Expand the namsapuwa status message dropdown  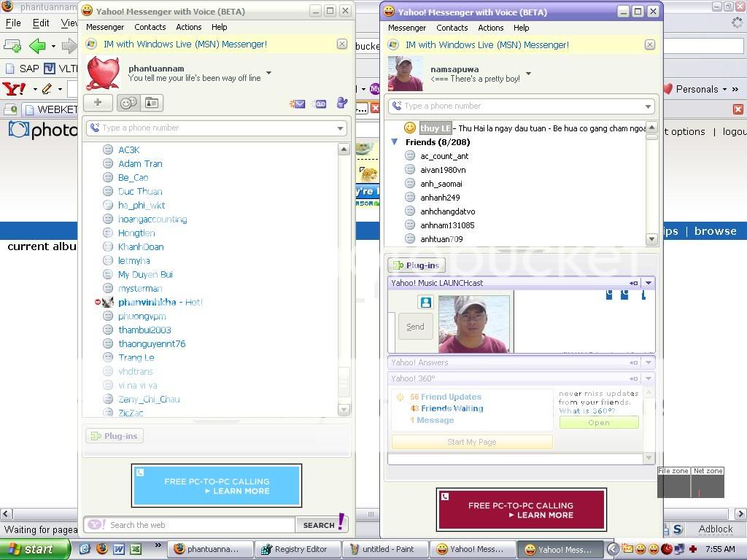[528, 74]
